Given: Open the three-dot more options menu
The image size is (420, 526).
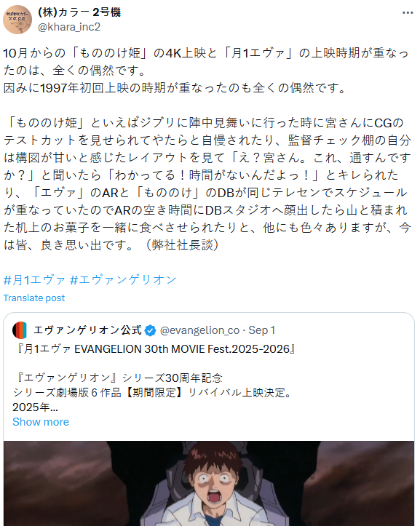Looking at the screenshot, I should point(408,13).
